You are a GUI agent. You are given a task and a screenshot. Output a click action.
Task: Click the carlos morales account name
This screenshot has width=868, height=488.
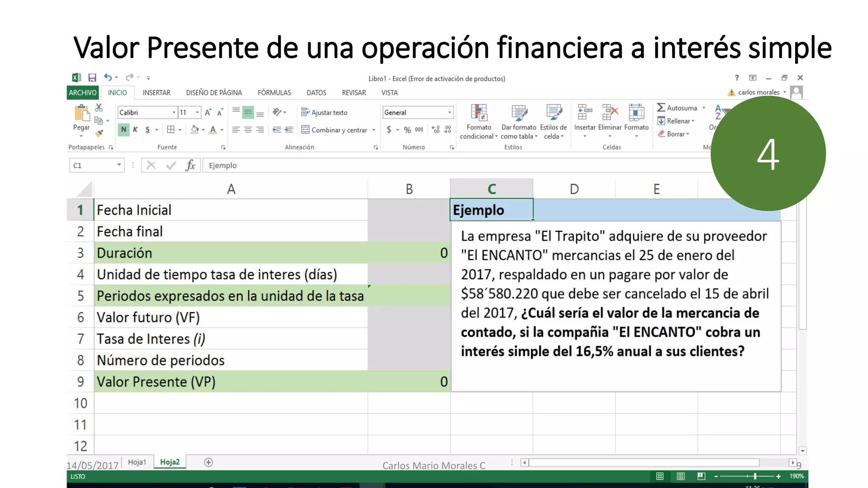coord(759,92)
